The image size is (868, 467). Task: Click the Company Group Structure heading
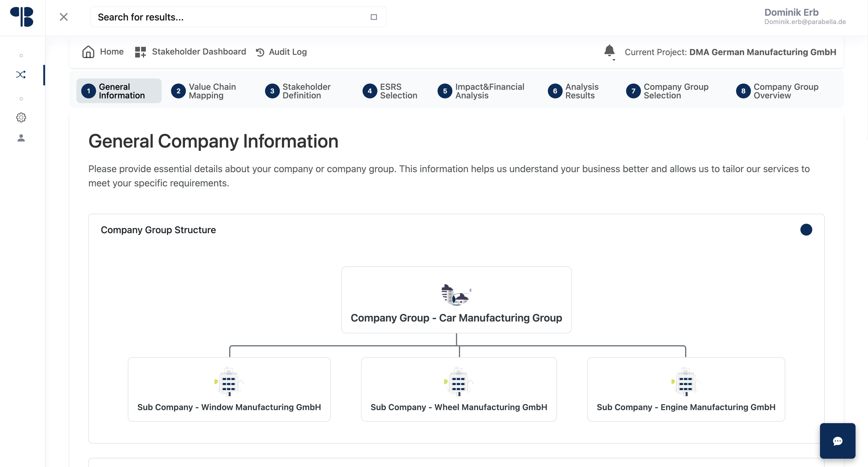(158, 230)
